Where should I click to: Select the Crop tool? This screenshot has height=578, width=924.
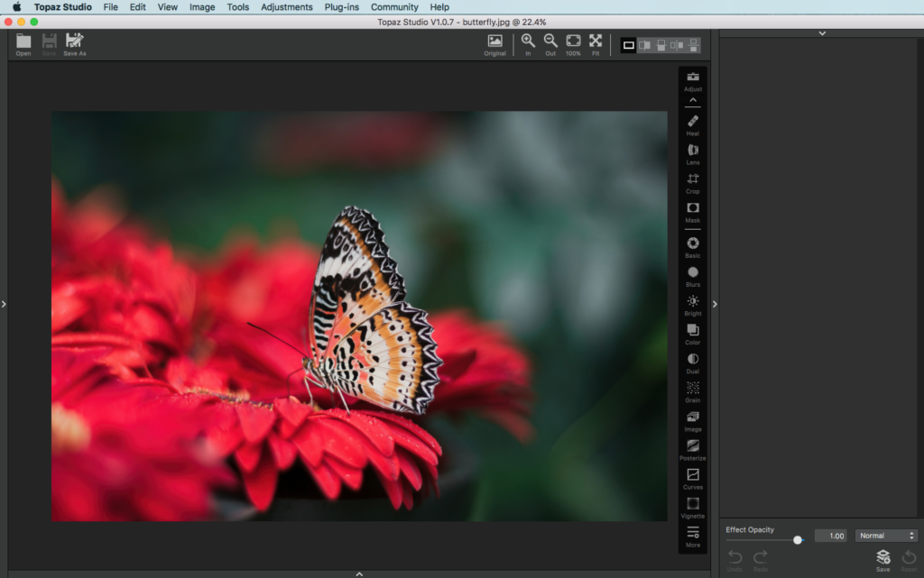pos(693,183)
